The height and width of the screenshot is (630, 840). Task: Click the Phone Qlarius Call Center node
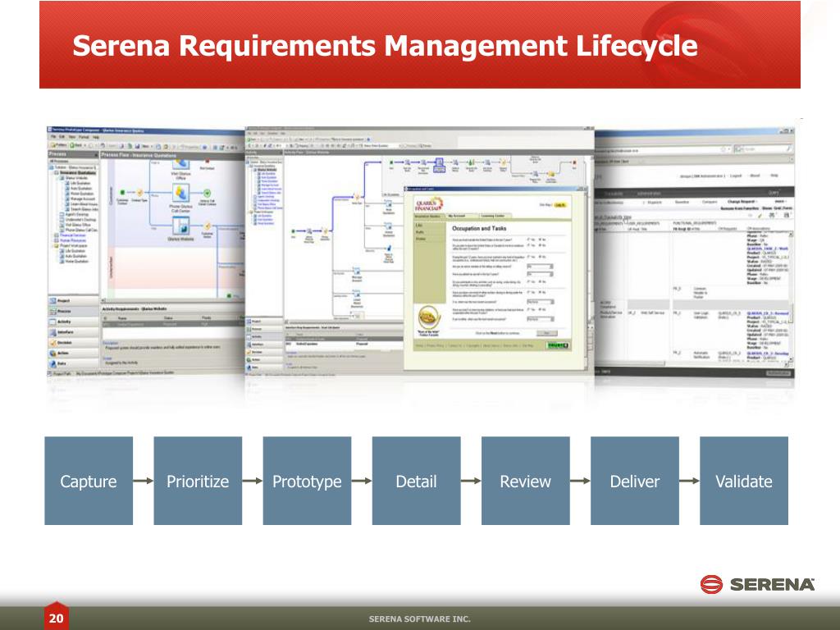180,199
